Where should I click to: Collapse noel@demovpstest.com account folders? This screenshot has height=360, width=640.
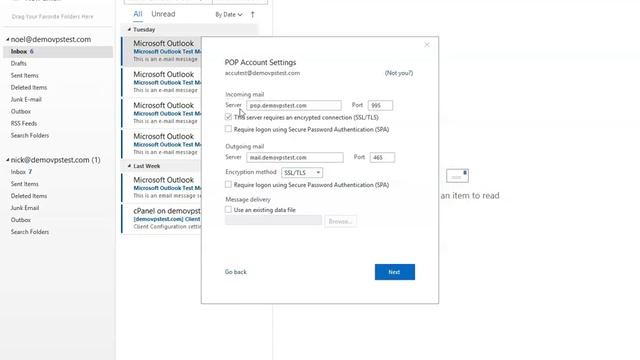[7, 40]
